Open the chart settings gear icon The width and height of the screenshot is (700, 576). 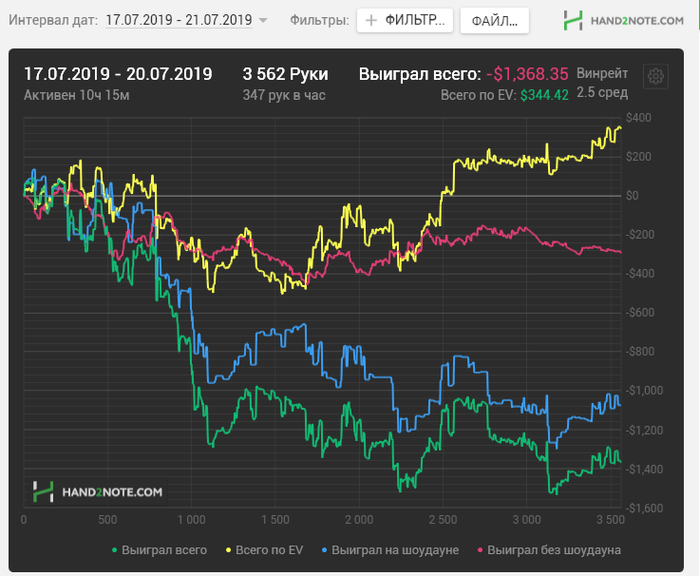[655, 76]
